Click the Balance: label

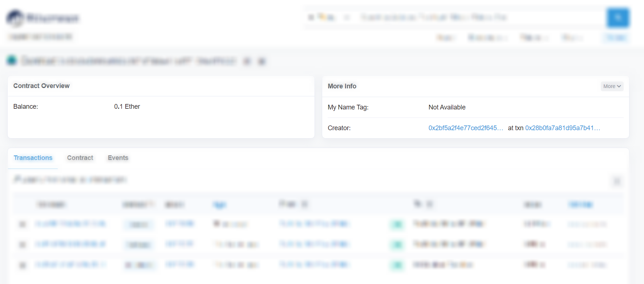tap(25, 107)
